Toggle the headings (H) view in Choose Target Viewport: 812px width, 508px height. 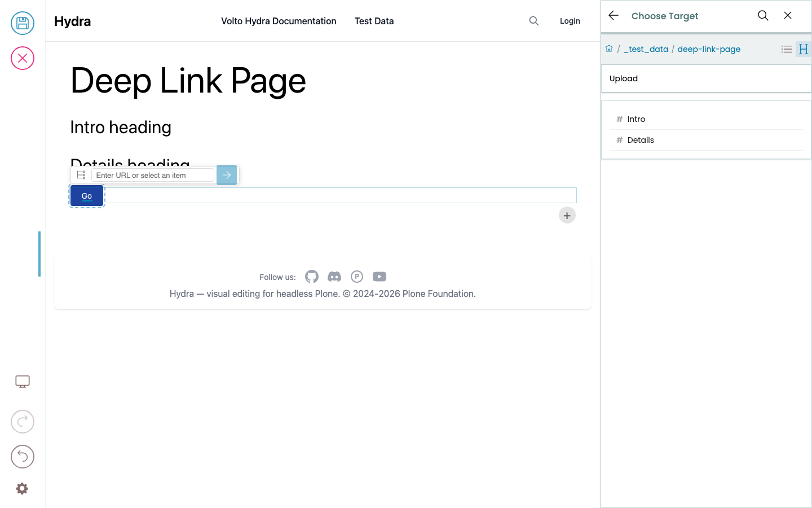[x=804, y=49]
